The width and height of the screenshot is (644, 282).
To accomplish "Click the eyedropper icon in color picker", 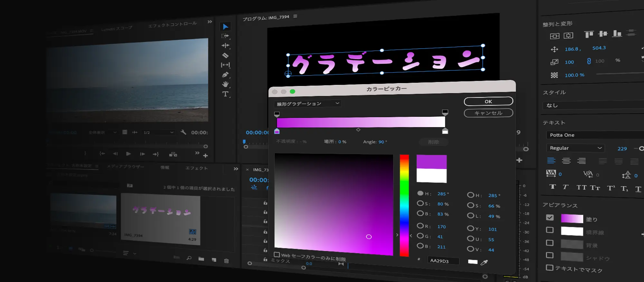I will pyautogui.click(x=484, y=262).
